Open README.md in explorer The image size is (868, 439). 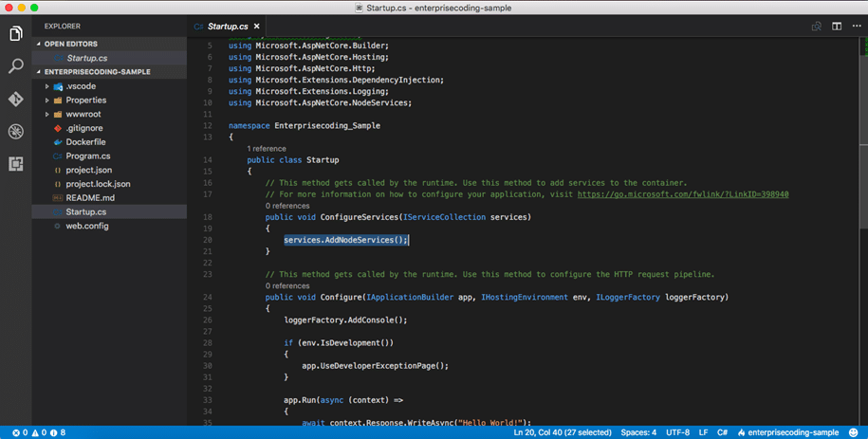tap(90, 197)
